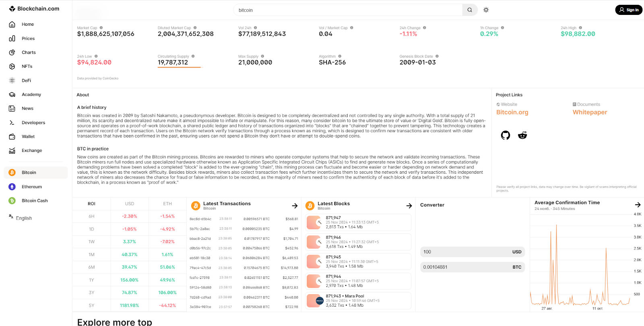The image size is (644, 326).
Task: Click Max Supply info icon
Action: coord(262,56)
